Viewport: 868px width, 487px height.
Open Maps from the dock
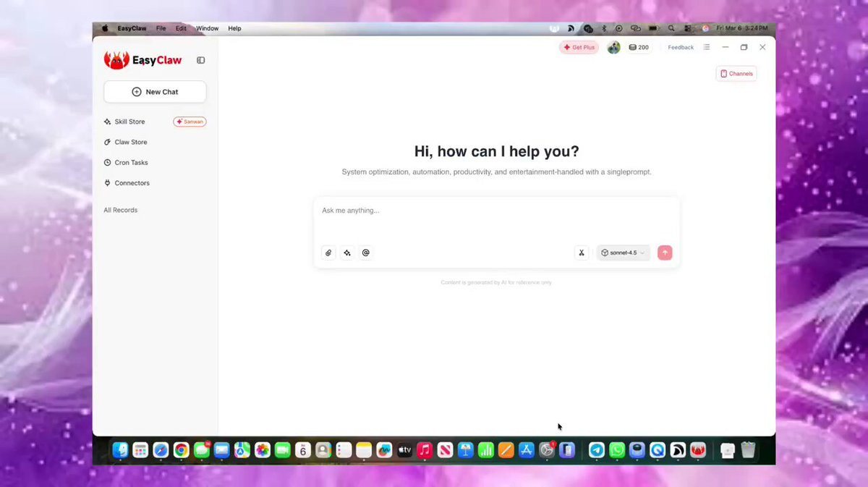click(242, 450)
